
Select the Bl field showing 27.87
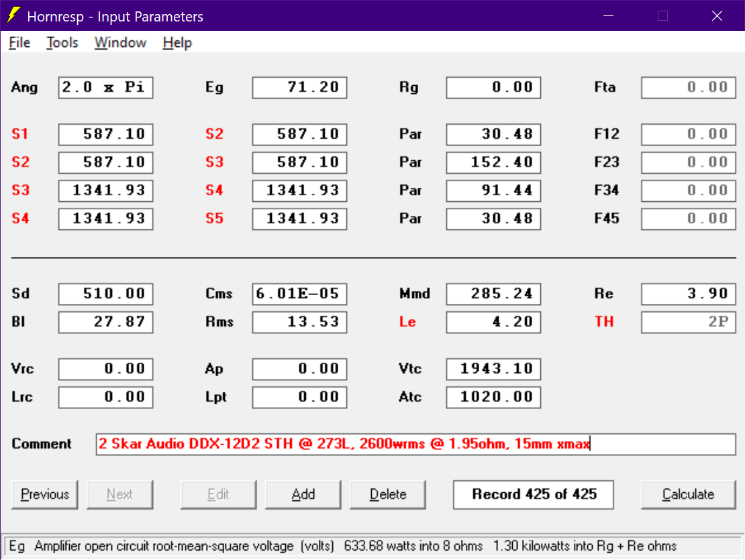click(x=105, y=322)
